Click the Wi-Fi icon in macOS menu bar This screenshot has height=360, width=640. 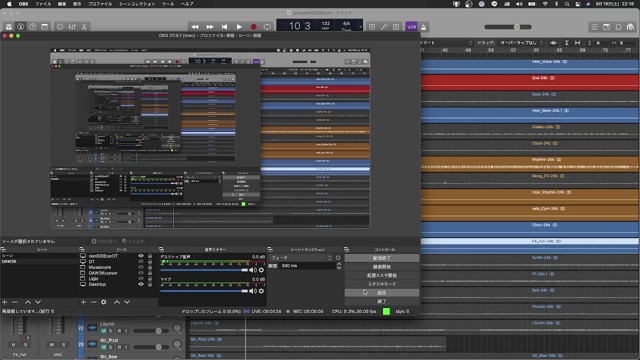tap(545, 4)
